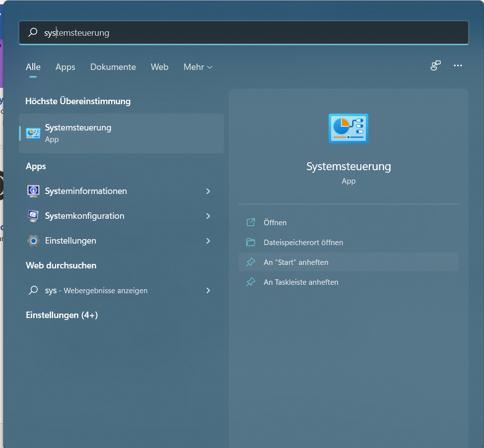The height and width of the screenshot is (448, 484).
Task: Expand Systemkonfiguration details arrow
Action: pos(208,216)
